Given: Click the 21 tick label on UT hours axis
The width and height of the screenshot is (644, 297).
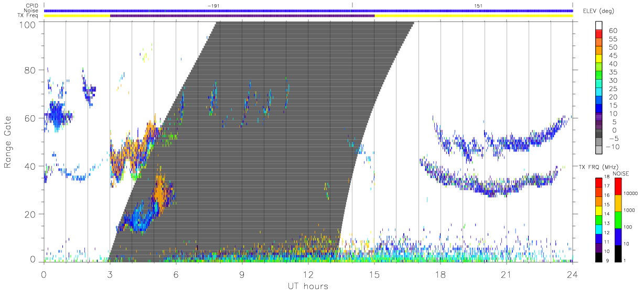Looking at the screenshot, I should tap(507, 274).
